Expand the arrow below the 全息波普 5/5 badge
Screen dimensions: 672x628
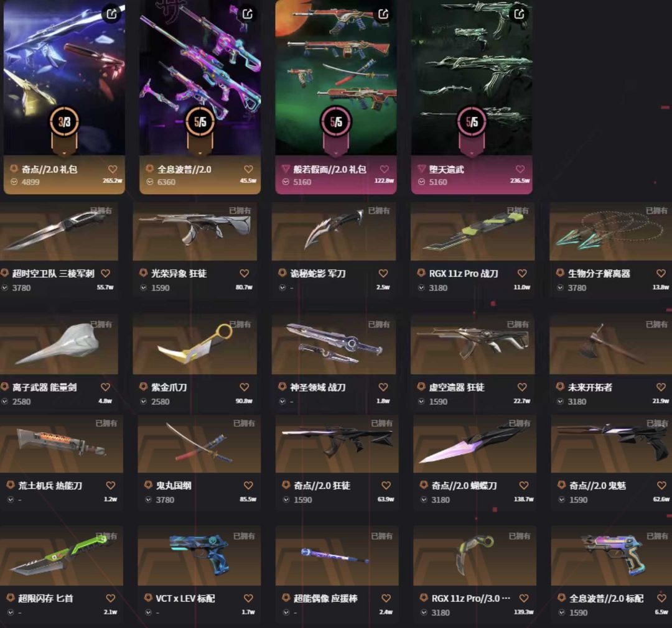[x=200, y=153]
